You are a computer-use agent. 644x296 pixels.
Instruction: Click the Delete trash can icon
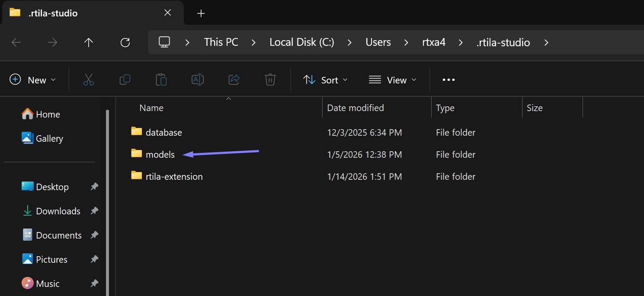270,80
